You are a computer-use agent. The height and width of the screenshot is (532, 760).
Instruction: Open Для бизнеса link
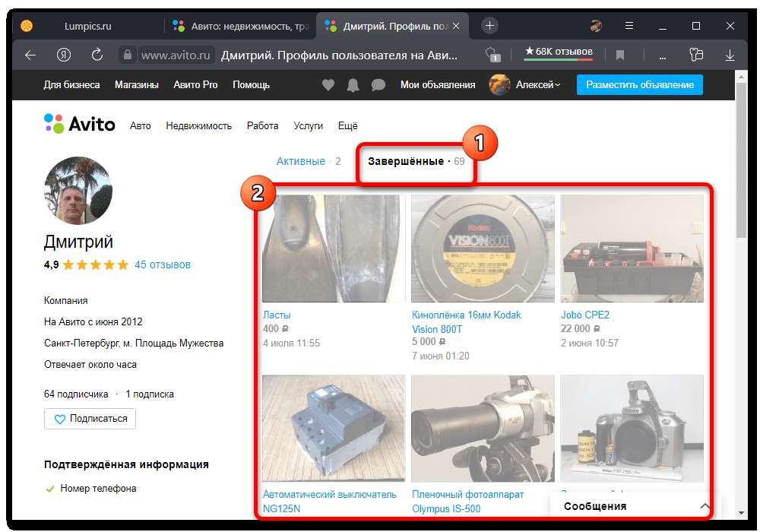click(71, 85)
